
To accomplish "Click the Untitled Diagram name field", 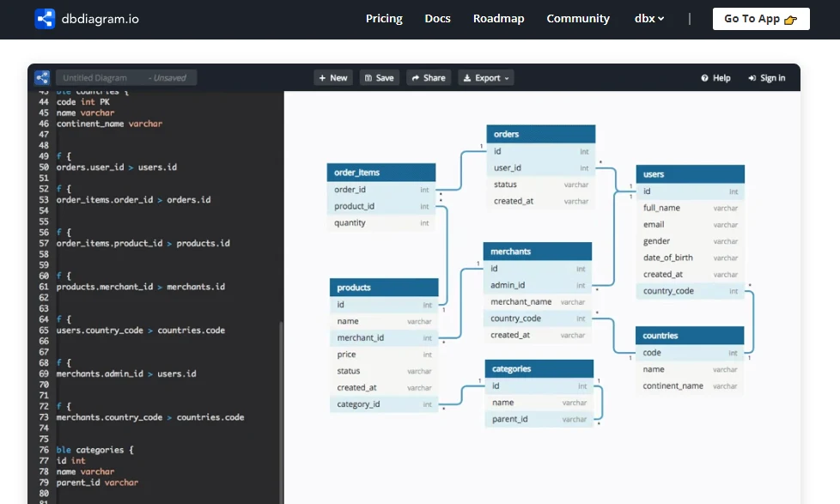I will tap(126, 77).
